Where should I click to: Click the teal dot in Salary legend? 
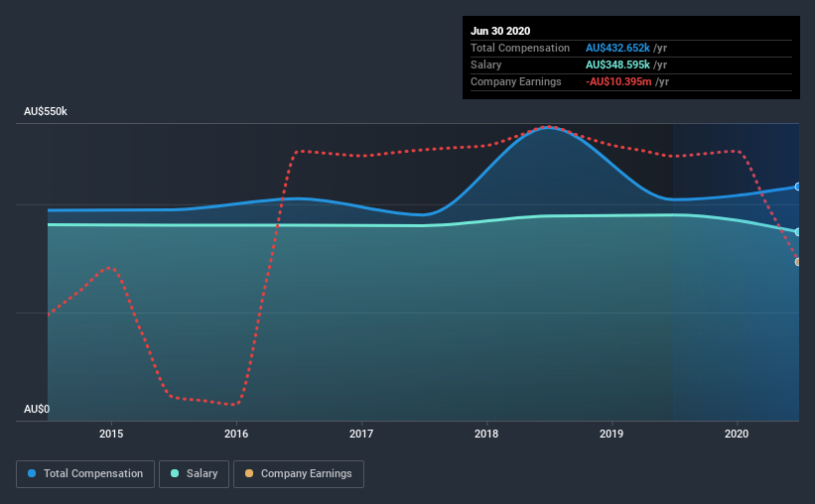[x=175, y=473]
